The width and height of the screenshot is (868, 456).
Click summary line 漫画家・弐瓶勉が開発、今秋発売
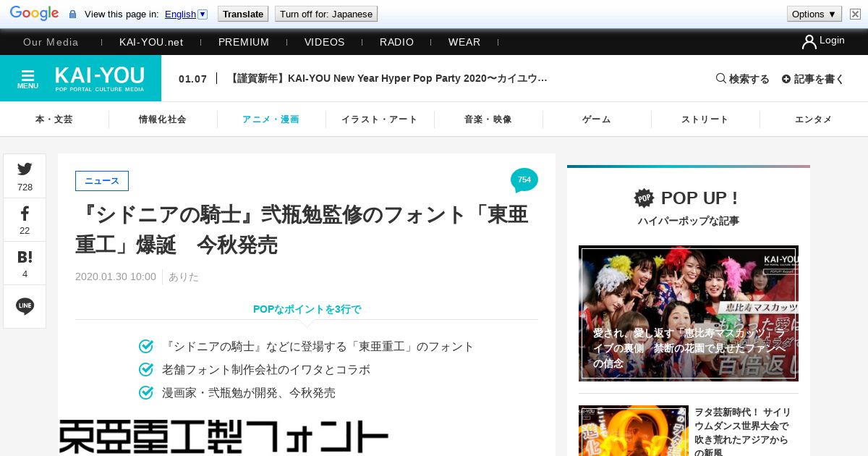249,393
